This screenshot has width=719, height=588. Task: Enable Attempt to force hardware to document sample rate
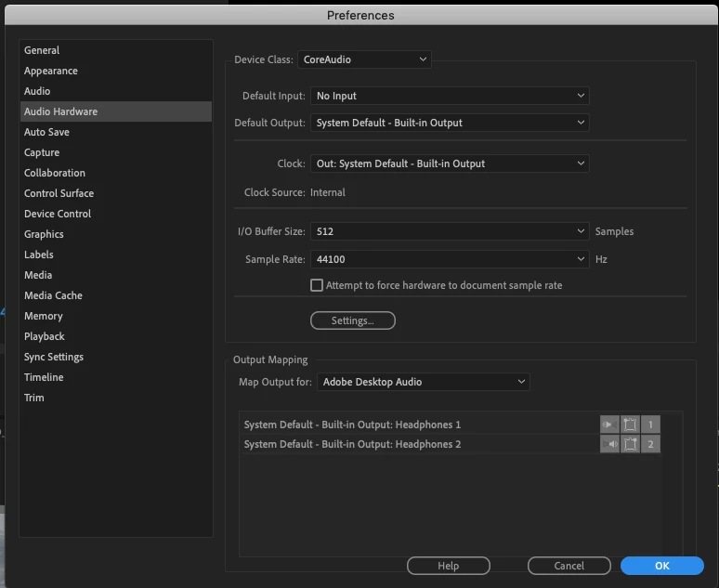pos(317,285)
